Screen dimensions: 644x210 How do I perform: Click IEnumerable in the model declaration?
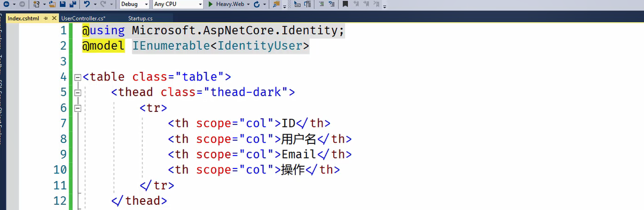point(171,46)
